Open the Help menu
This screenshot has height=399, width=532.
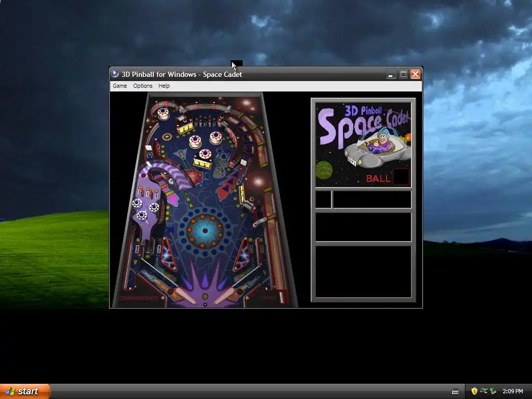(164, 86)
